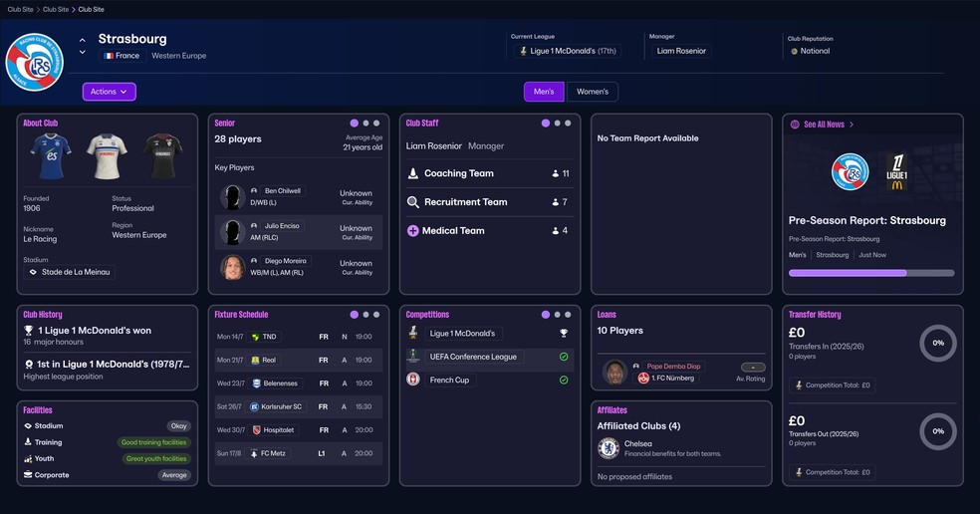Click Pape Demba Diop's portrait
The width and height of the screenshot is (980, 514).
click(x=614, y=373)
